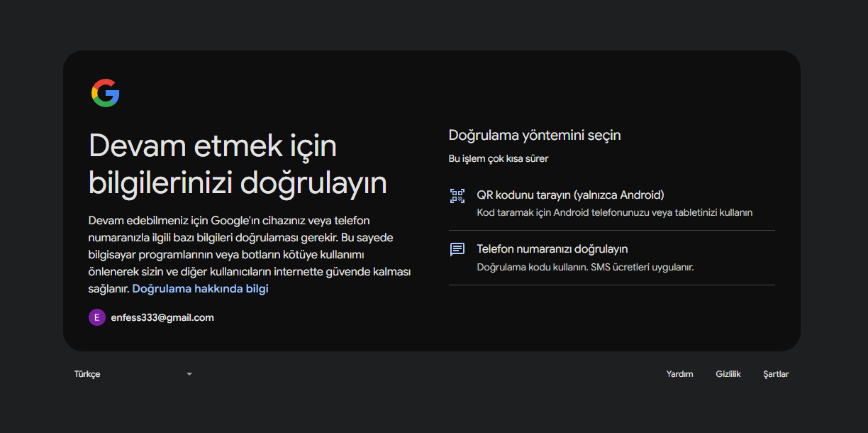Image resolution: width=868 pixels, height=433 pixels.
Task: Click the Bu işlem çok kısa sürer text
Action: (x=499, y=158)
